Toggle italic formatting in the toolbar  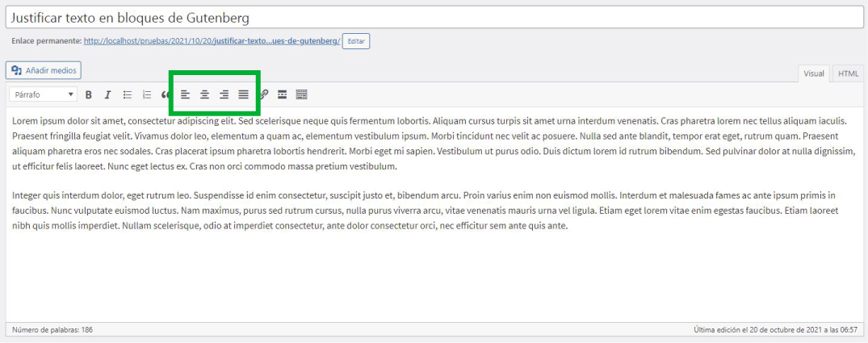click(x=108, y=94)
